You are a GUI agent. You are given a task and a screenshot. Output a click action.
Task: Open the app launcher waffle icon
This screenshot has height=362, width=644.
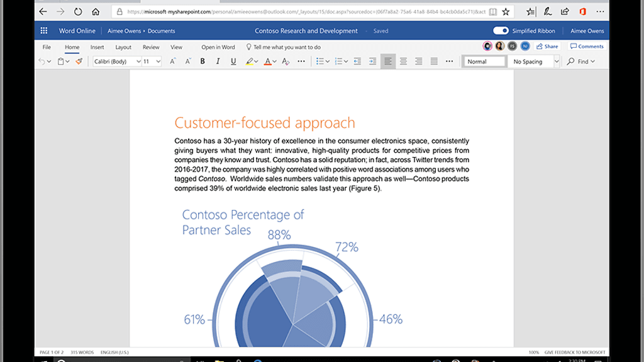point(44,31)
